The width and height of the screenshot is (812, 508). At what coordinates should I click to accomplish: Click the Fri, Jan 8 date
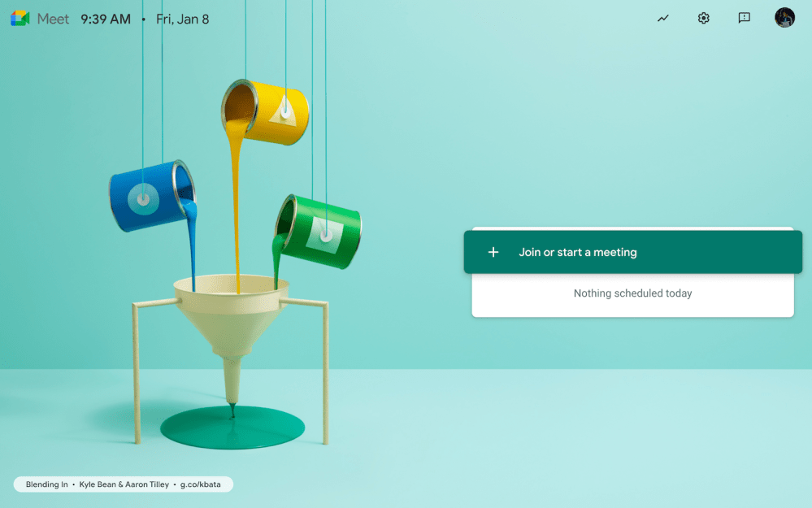coord(182,19)
